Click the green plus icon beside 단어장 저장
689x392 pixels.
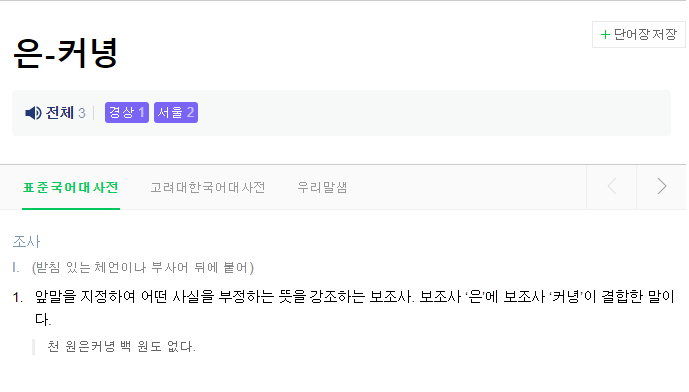(605, 34)
